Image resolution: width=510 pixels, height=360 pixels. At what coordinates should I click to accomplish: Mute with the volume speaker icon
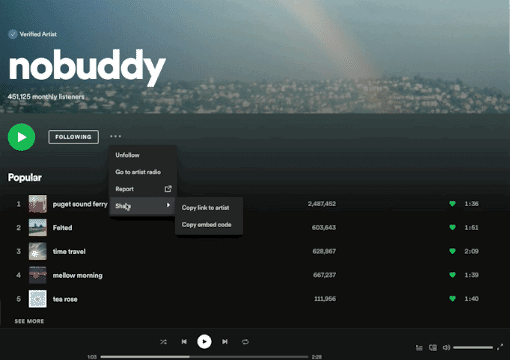tap(446, 347)
